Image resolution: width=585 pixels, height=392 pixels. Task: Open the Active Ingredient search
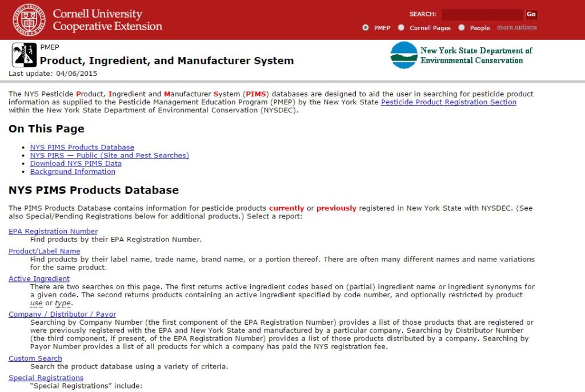pyautogui.click(x=39, y=278)
